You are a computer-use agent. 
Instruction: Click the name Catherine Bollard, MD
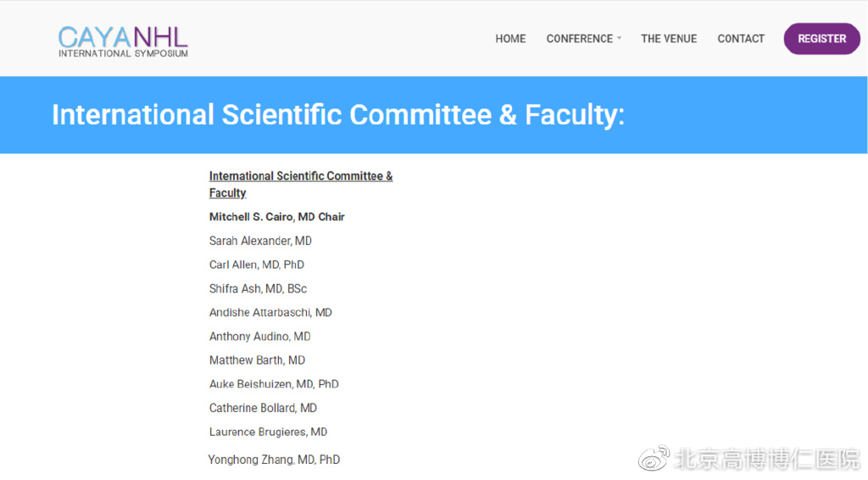(x=263, y=408)
